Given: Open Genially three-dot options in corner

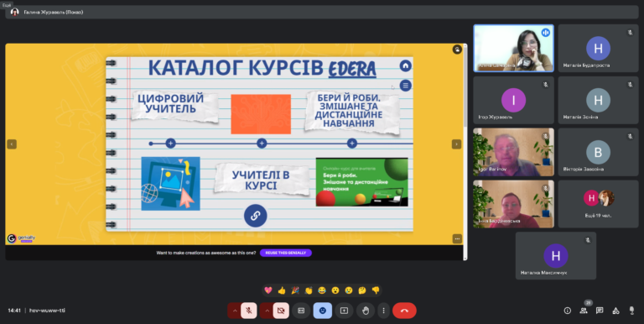Looking at the screenshot, I should click(457, 238).
